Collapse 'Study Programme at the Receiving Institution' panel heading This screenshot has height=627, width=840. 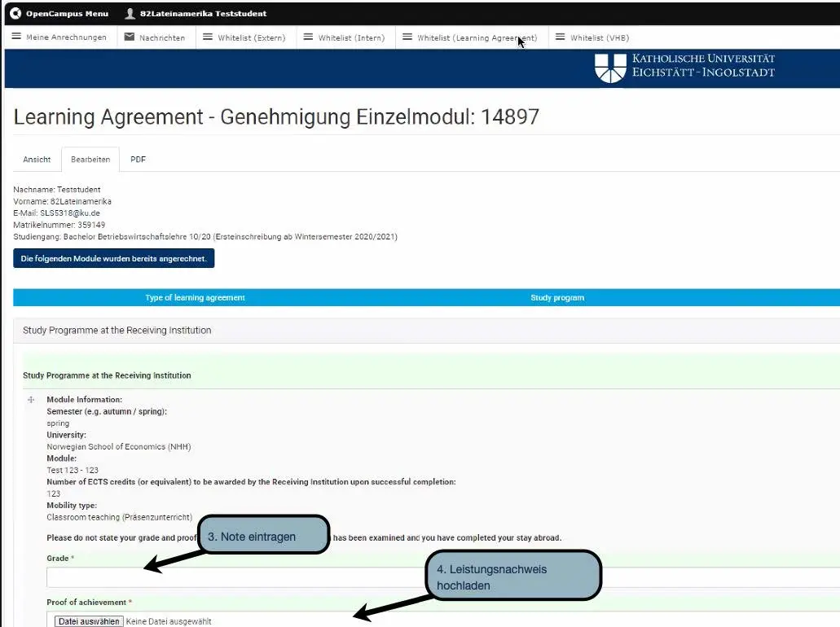pyautogui.click(x=117, y=331)
